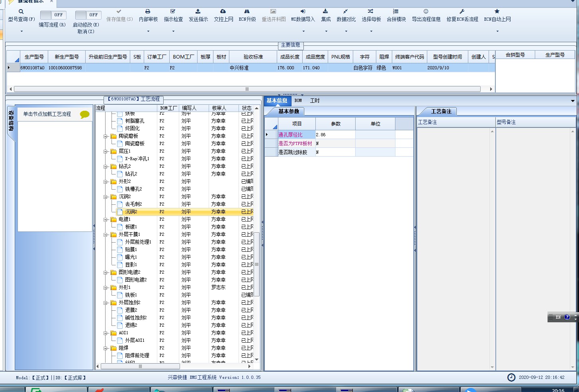Switch to 基本信息 tab
579x392 pixels.
point(277,101)
